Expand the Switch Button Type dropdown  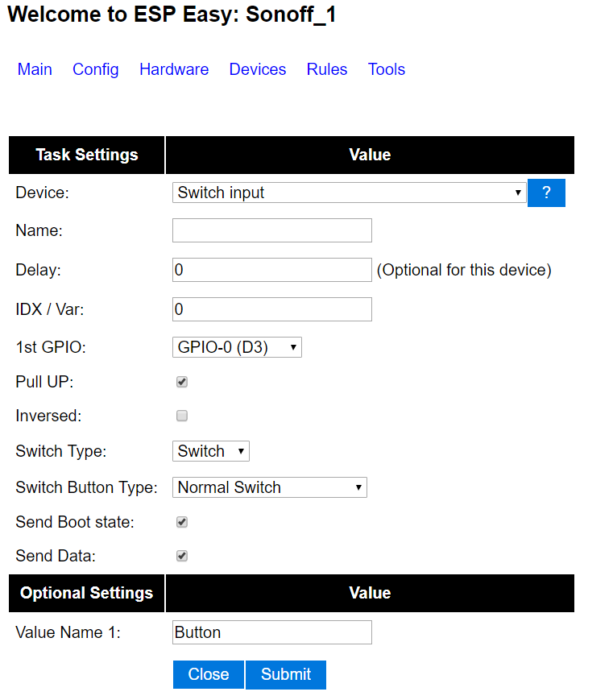[270, 487]
